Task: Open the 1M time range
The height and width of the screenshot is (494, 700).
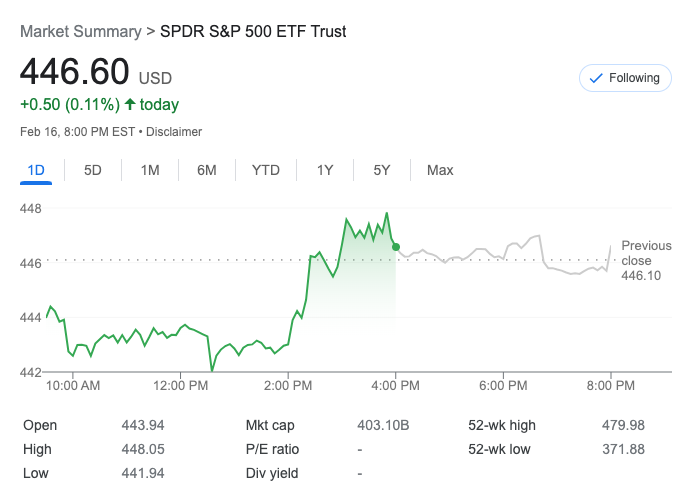Action: 150,170
